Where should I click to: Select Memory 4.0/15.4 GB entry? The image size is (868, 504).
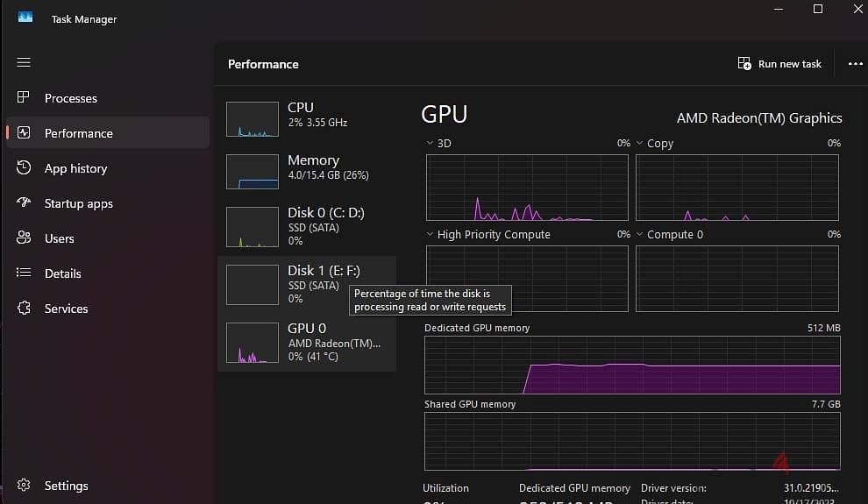click(307, 170)
